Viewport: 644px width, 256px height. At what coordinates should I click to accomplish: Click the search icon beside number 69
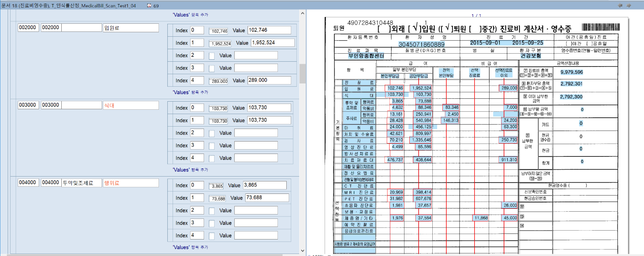point(149,6)
